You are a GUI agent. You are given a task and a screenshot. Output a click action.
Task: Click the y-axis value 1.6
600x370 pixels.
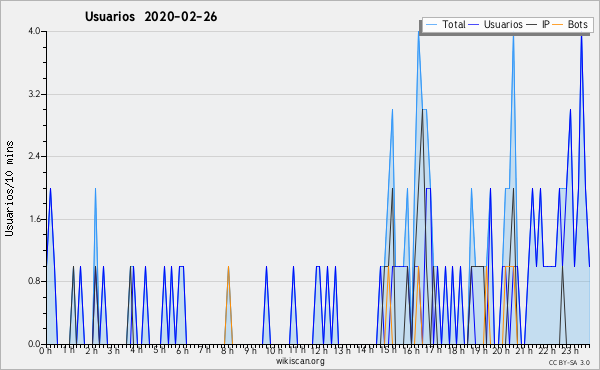pyautogui.click(x=34, y=219)
